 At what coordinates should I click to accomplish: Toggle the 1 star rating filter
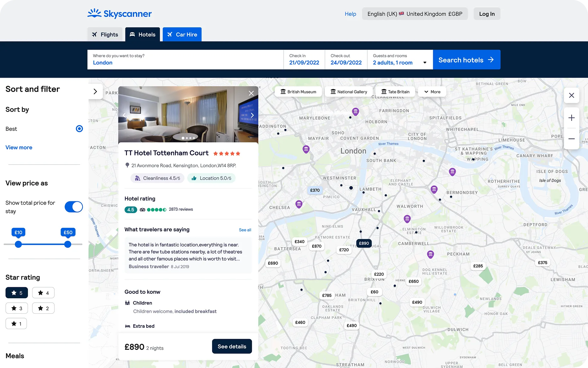[16, 324]
